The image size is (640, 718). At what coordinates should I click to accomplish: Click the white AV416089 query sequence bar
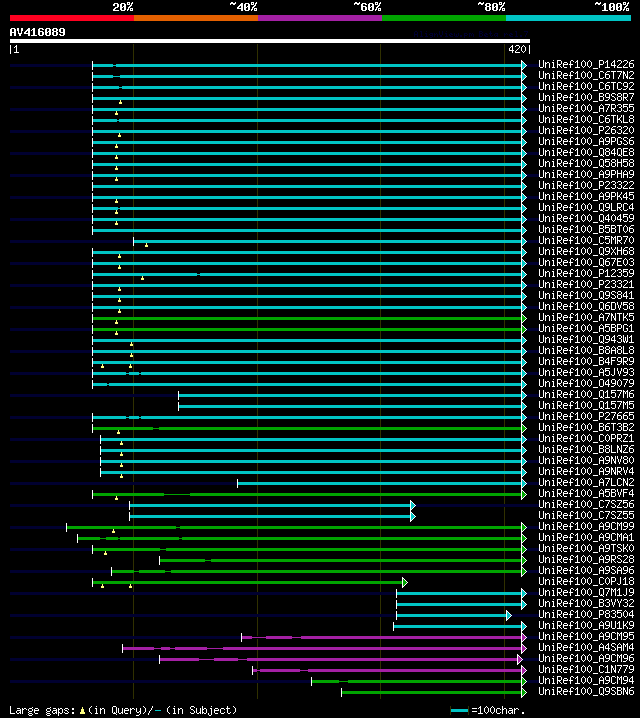pyautogui.click(x=270, y=41)
